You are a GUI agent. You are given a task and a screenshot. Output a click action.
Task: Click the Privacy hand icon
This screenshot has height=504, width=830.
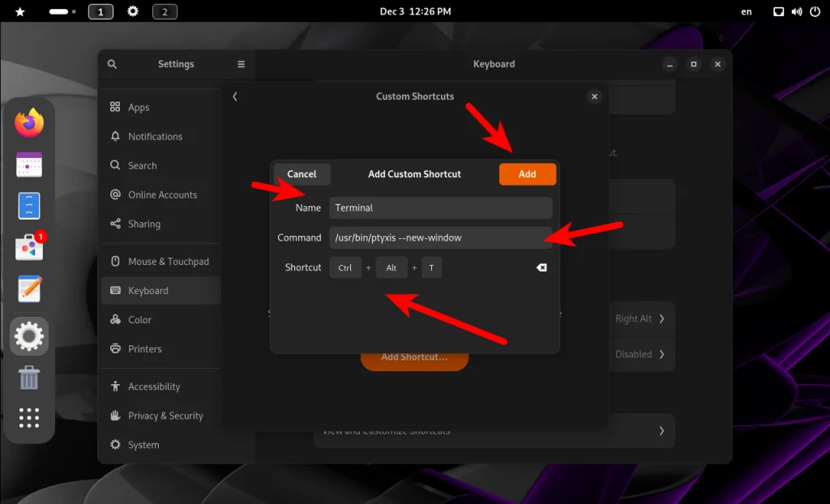pyautogui.click(x=115, y=415)
